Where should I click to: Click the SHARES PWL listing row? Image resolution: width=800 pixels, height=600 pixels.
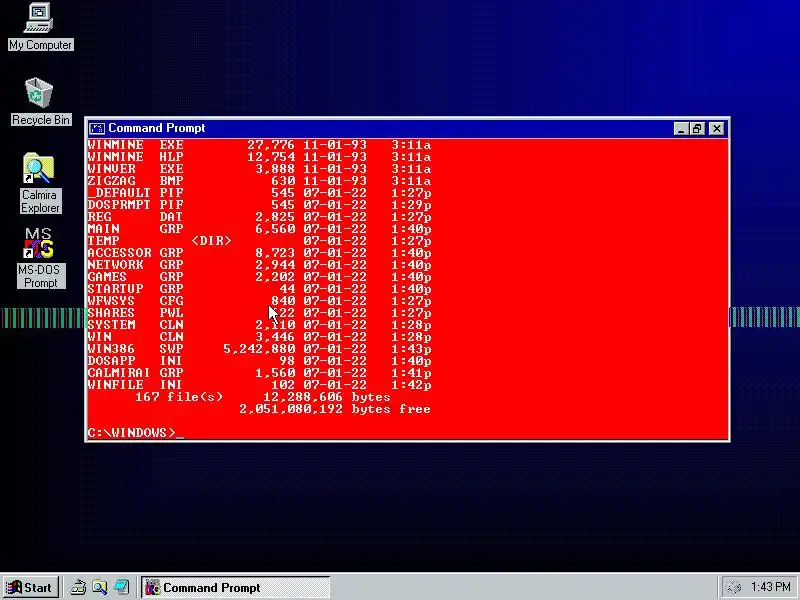point(259,313)
